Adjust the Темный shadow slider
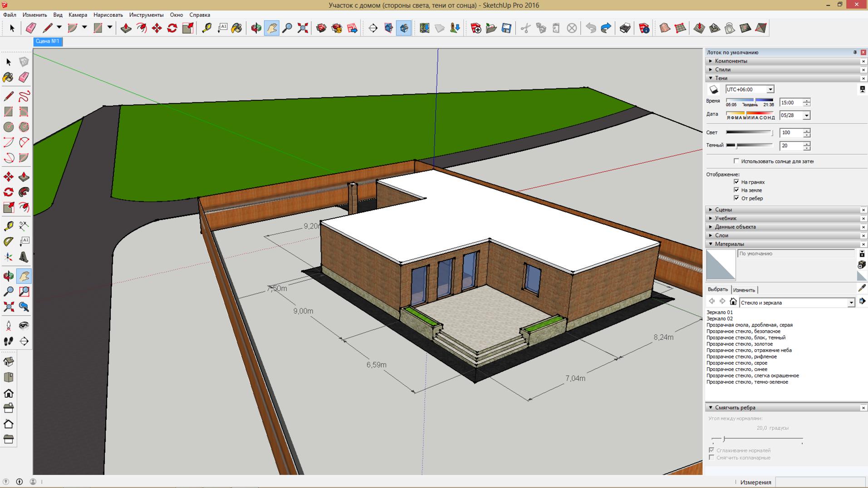Viewport: 868px width, 488px height. [736, 146]
